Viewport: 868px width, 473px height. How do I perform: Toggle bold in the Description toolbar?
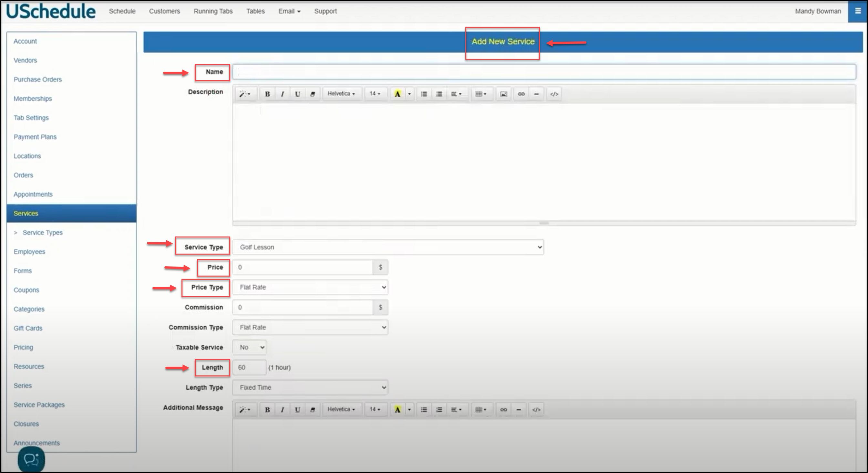[x=267, y=94]
